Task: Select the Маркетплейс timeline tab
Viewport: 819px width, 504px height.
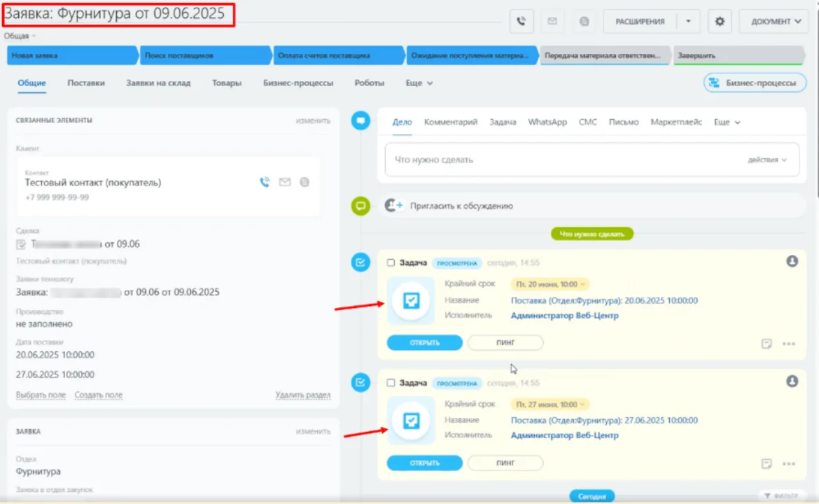Action: point(676,122)
